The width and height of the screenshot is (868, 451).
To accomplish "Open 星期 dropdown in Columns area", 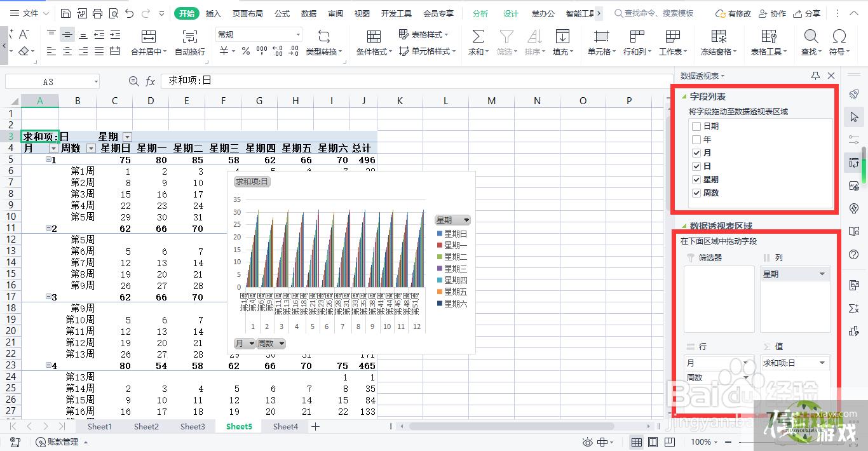I will pyautogui.click(x=822, y=274).
